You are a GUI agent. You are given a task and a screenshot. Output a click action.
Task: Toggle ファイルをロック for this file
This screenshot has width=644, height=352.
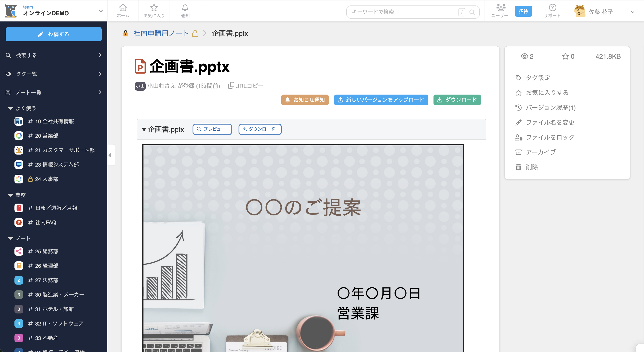545,137
